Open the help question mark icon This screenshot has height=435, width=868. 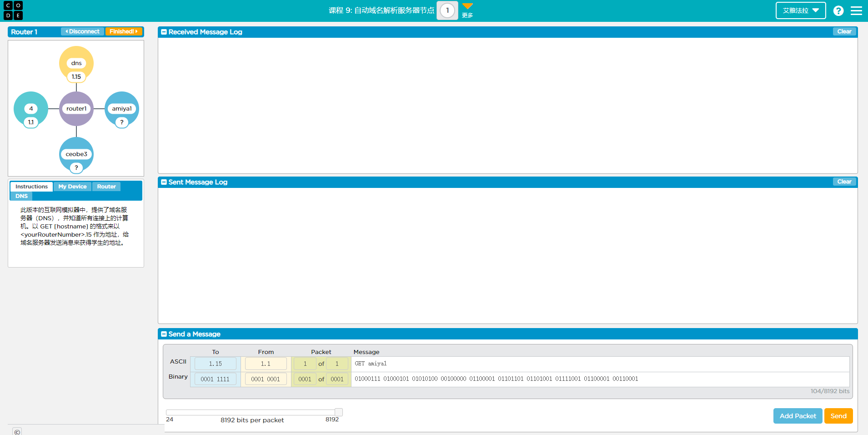coord(838,10)
